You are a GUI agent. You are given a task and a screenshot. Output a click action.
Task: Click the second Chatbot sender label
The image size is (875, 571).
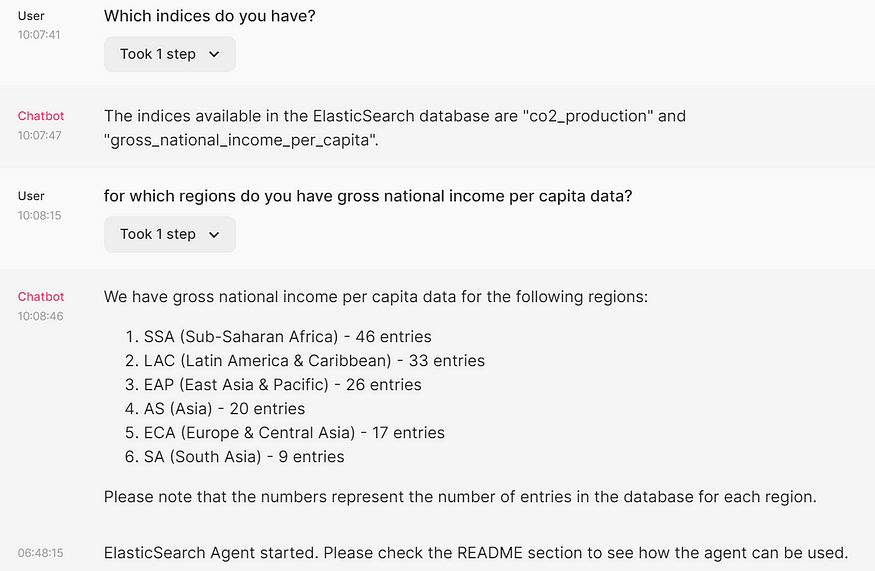[x=41, y=297]
